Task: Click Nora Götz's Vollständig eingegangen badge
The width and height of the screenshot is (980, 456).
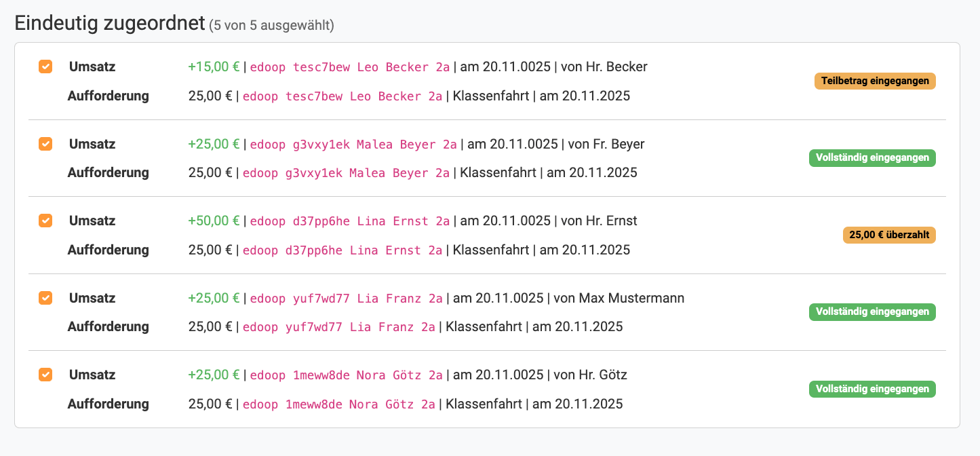Action: tap(872, 389)
